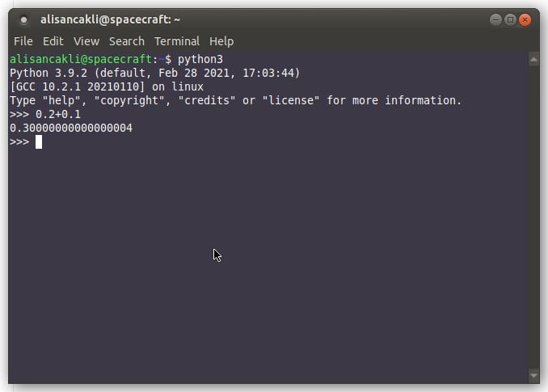The image size is (548, 392).
Task: Click the alisancakli@spacecraft title bar text
Action: point(110,19)
